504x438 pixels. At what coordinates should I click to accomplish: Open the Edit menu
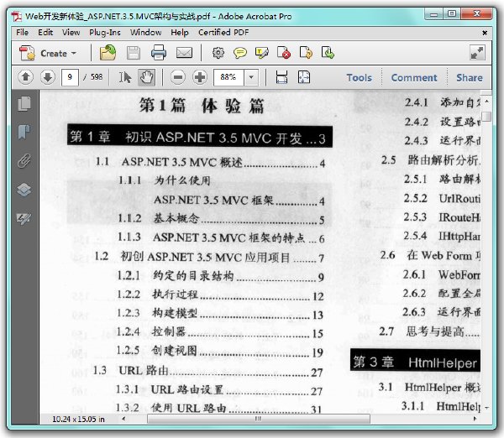[x=45, y=33]
